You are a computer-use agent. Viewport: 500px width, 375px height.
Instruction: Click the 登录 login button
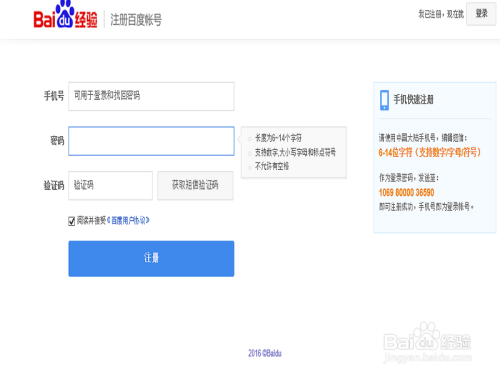[x=481, y=14]
